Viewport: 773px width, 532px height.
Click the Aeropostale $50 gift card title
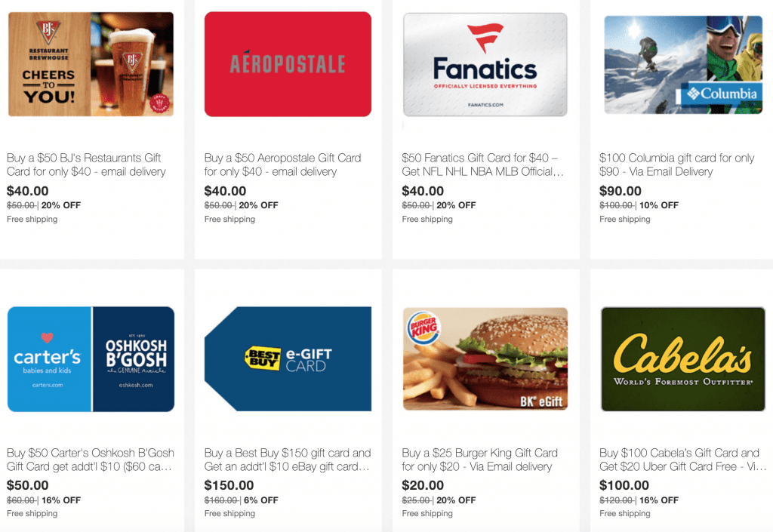pyautogui.click(x=282, y=165)
